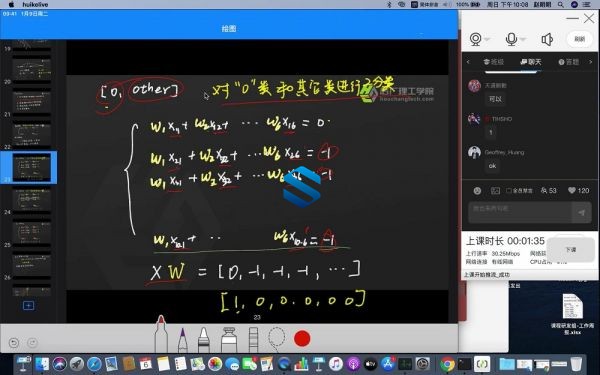Toggle the full mute checkbox in chat
Viewport: 600px width, 375px height.
(509, 191)
